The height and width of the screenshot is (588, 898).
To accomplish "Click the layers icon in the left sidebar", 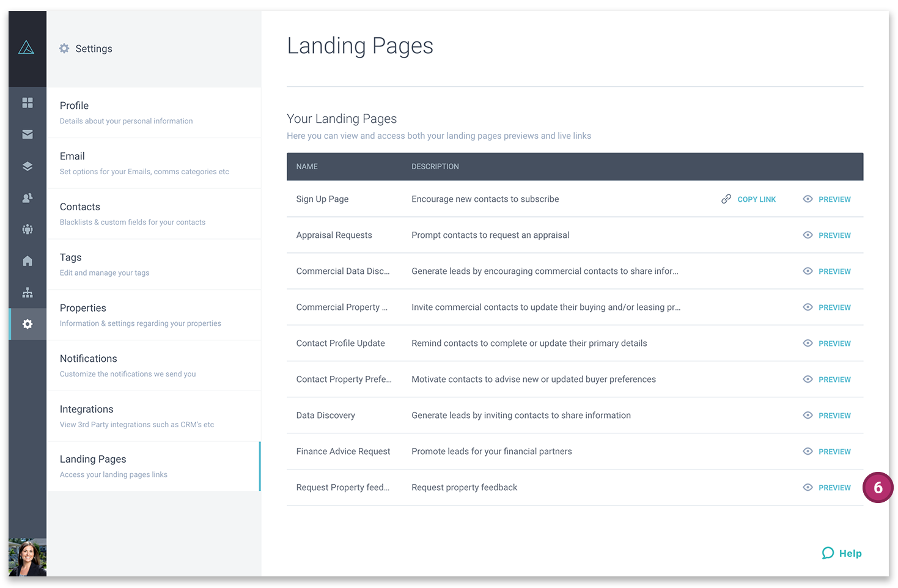I will 27,166.
